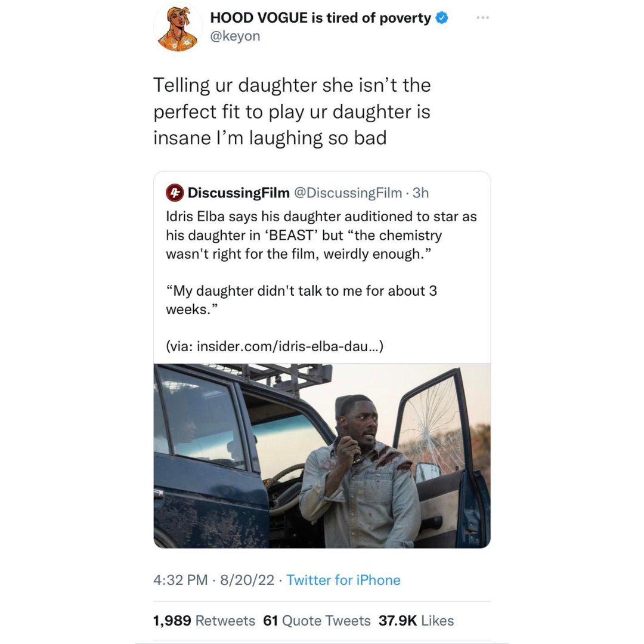Image resolution: width=644 pixels, height=644 pixels.
Task: Click the blue verified badge
Action: 442,18
